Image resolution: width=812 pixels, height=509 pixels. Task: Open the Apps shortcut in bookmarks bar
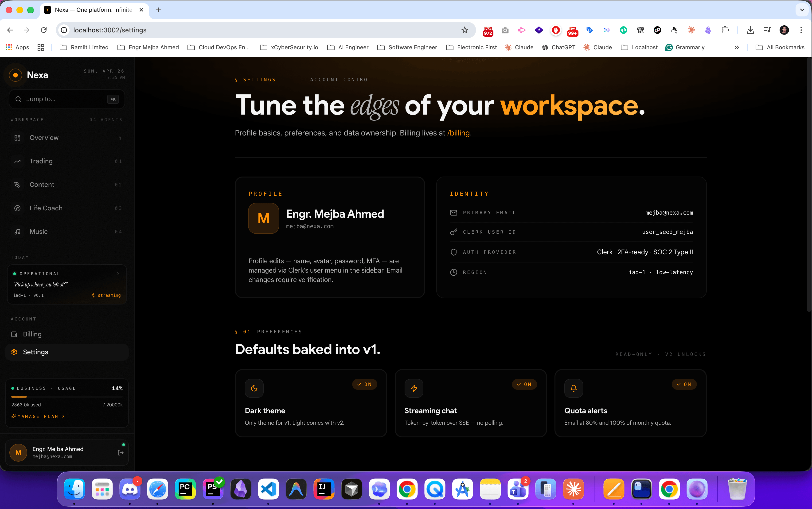tap(18, 47)
